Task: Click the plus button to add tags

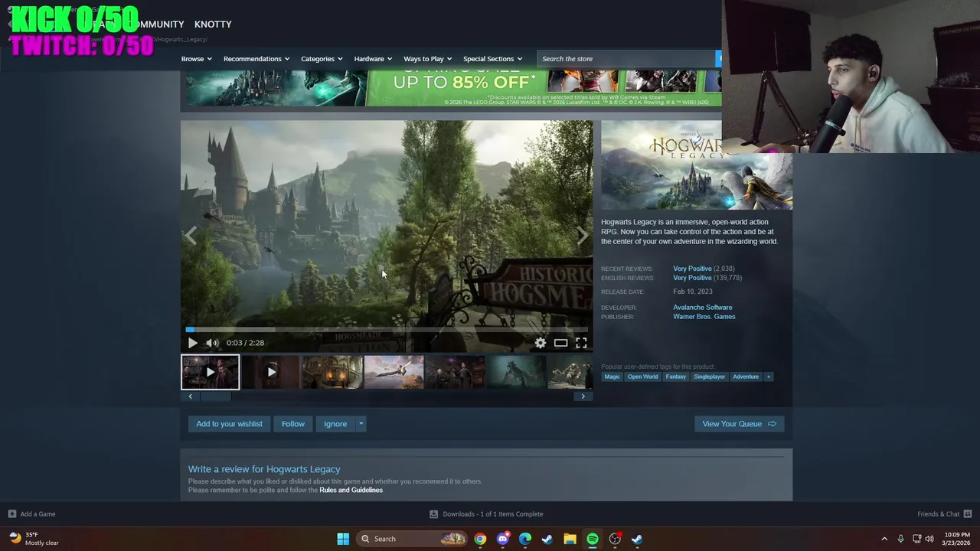Action: coord(768,377)
